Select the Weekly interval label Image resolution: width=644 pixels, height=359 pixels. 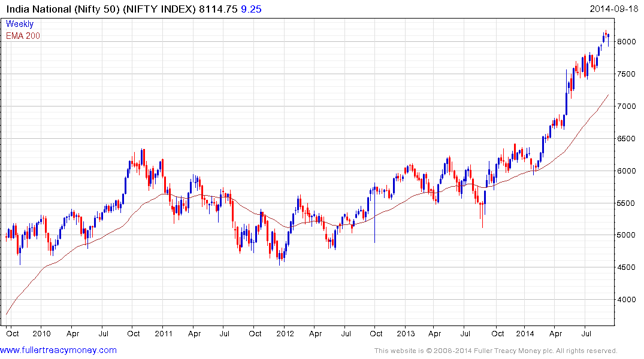pyautogui.click(x=20, y=24)
